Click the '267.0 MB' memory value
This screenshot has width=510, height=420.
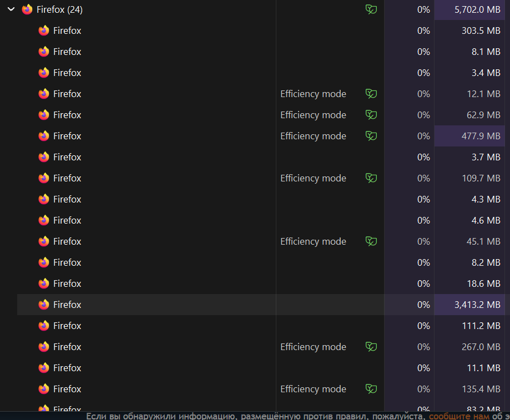click(481, 347)
